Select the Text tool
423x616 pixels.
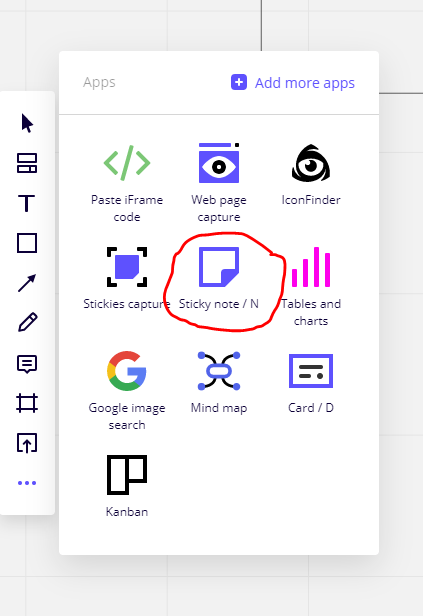pos(27,203)
